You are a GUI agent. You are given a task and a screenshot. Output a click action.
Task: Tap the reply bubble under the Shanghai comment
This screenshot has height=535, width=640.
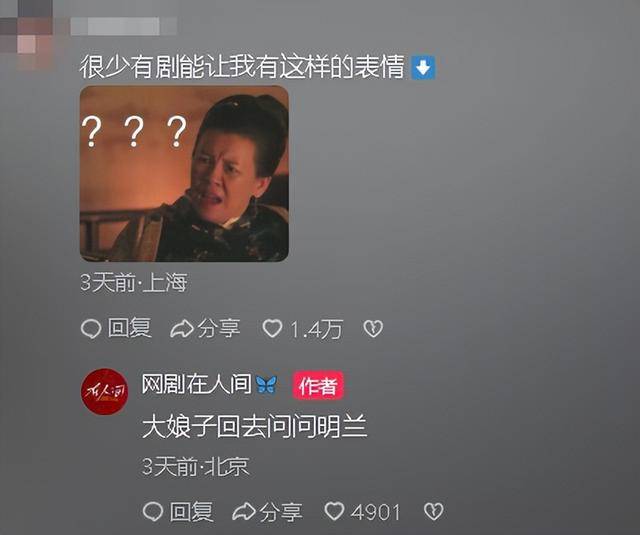tap(91, 329)
